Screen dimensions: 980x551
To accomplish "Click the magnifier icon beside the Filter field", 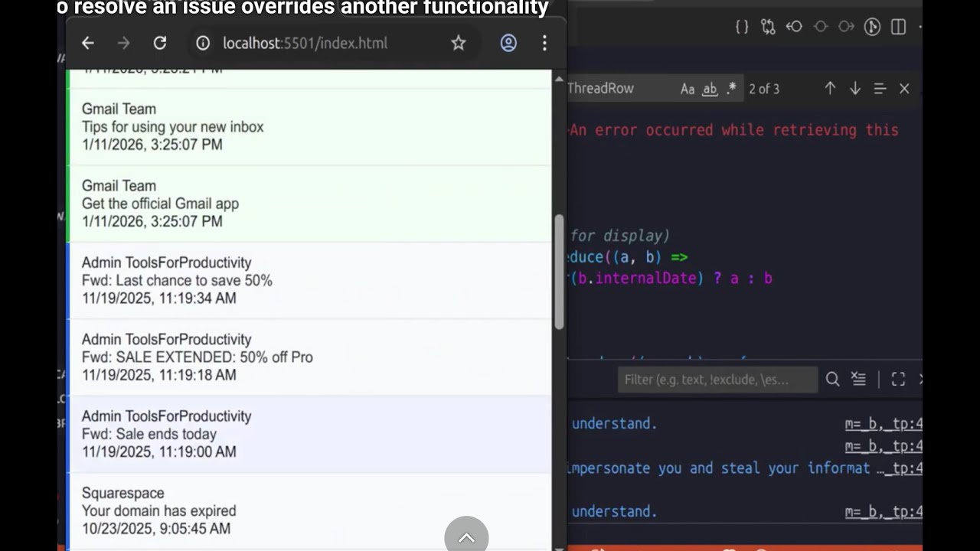I will coord(832,380).
